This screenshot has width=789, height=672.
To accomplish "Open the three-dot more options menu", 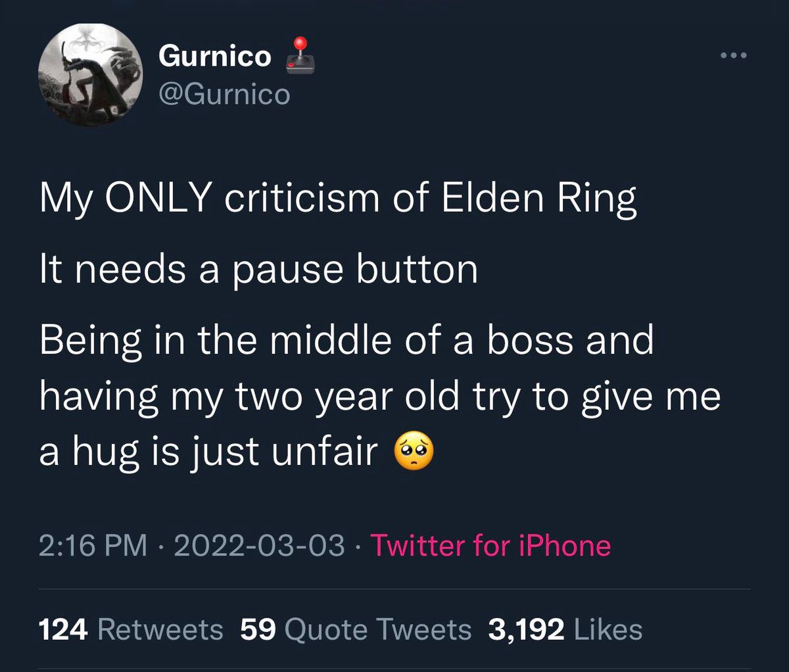I will 733,56.
